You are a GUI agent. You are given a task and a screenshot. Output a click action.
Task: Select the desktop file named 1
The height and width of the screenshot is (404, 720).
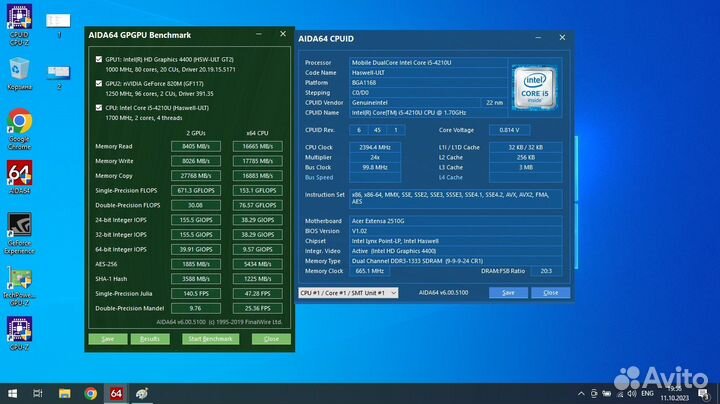pyautogui.click(x=58, y=26)
